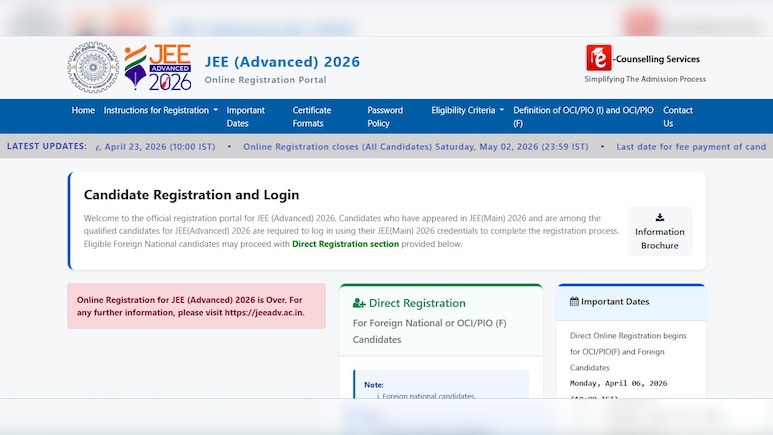Image resolution: width=773 pixels, height=435 pixels.
Task: Click the -Counselling Services text
Action: click(x=656, y=59)
